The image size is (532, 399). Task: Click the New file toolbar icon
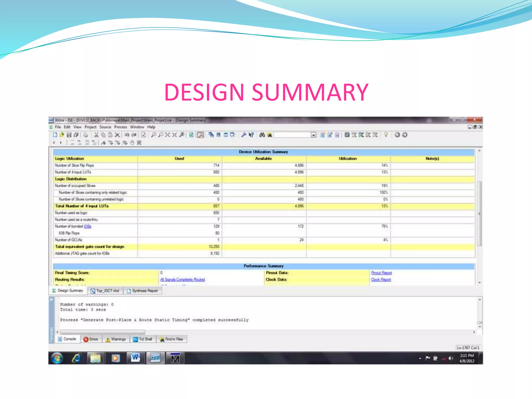[55, 135]
